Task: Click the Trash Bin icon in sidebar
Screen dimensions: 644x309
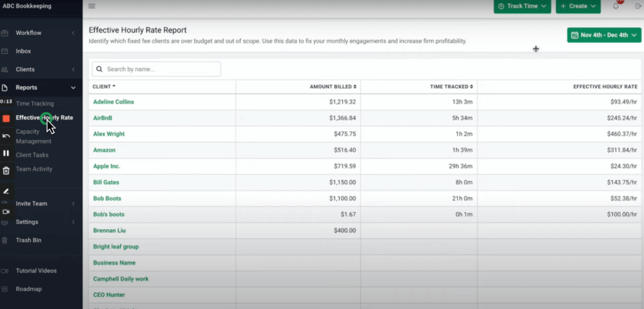Action: 5,240
